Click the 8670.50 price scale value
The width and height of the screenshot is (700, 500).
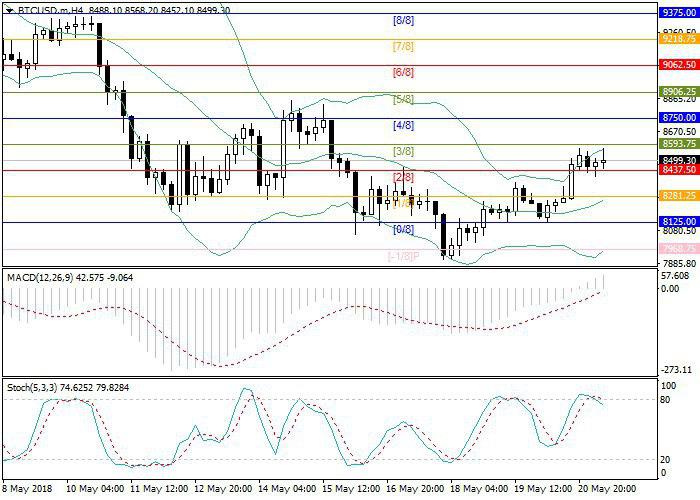point(680,132)
